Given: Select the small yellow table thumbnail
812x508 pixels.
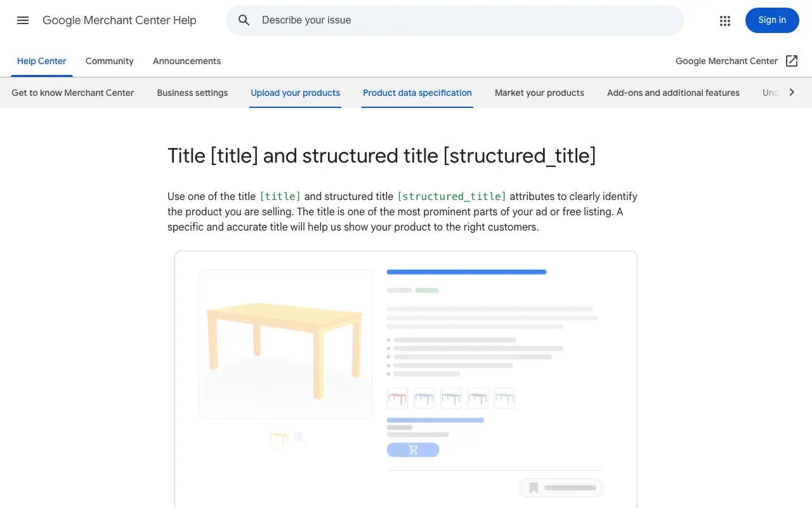Looking at the screenshot, I should (x=279, y=438).
